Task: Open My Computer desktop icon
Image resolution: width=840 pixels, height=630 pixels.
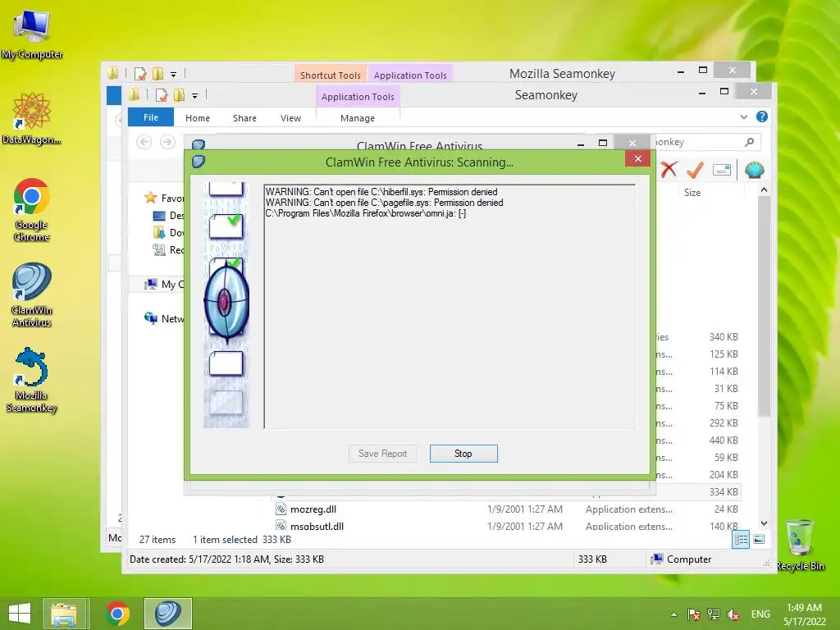Action: click(x=32, y=34)
